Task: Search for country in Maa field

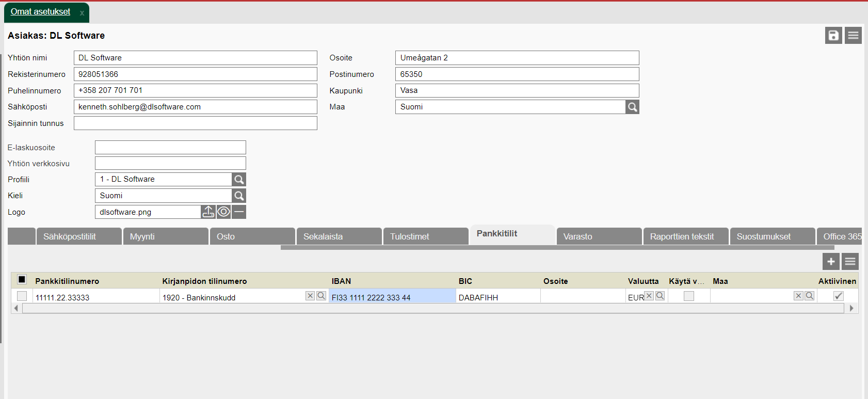Action: (632, 107)
